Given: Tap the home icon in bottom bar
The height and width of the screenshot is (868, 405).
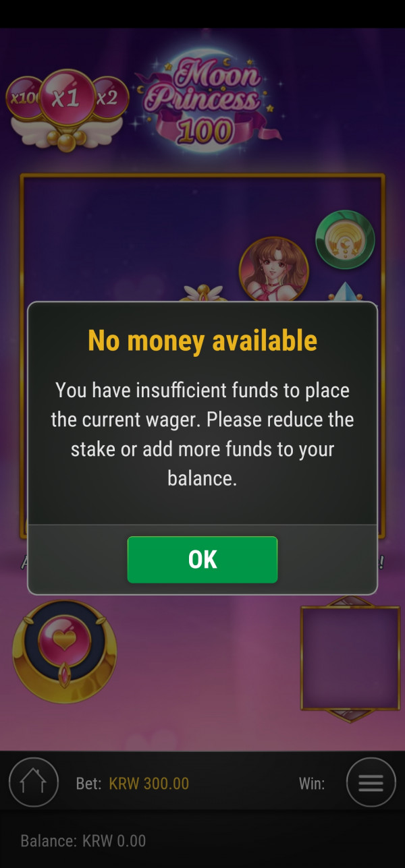Looking at the screenshot, I should point(32,782).
